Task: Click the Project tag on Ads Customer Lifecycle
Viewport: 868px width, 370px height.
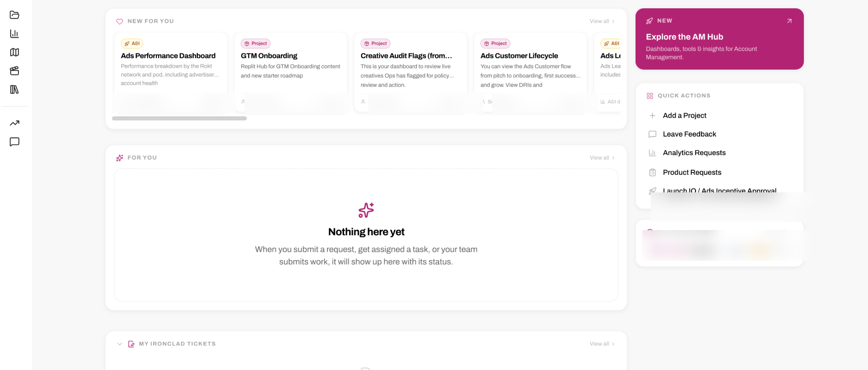Action: pyautogui.click(x=495, y=43)
